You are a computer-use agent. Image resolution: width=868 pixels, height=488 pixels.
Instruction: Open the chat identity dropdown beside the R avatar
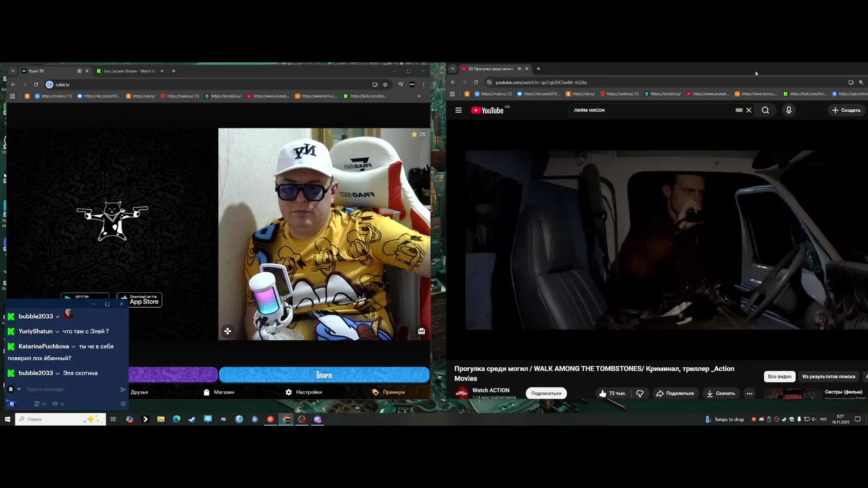pos(19,389)
